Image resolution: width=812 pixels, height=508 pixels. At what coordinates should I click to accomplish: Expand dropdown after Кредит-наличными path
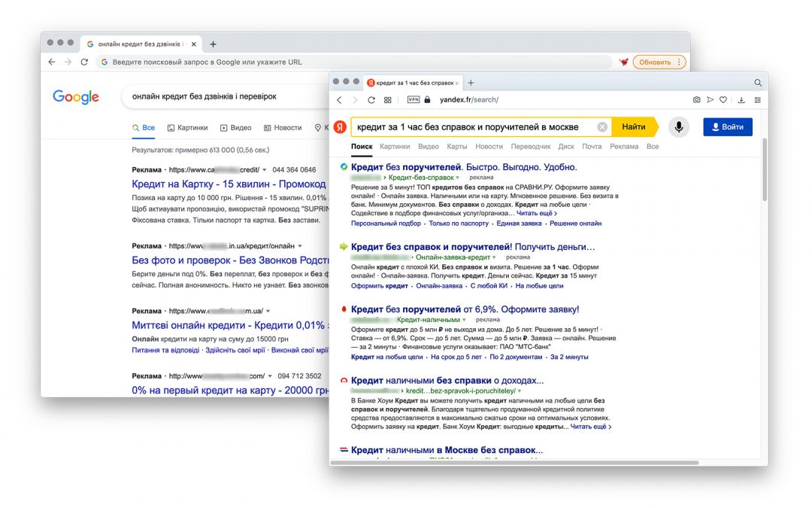(464, 320)
